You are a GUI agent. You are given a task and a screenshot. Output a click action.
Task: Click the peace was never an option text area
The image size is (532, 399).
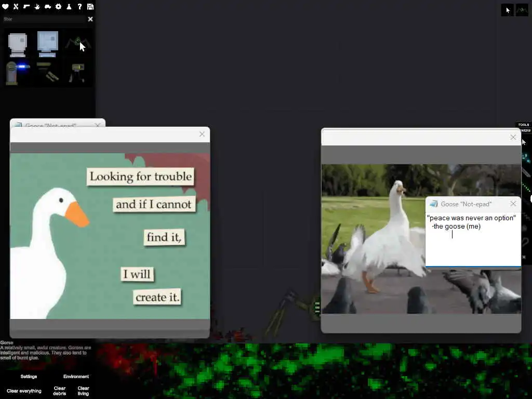point(473,239)
